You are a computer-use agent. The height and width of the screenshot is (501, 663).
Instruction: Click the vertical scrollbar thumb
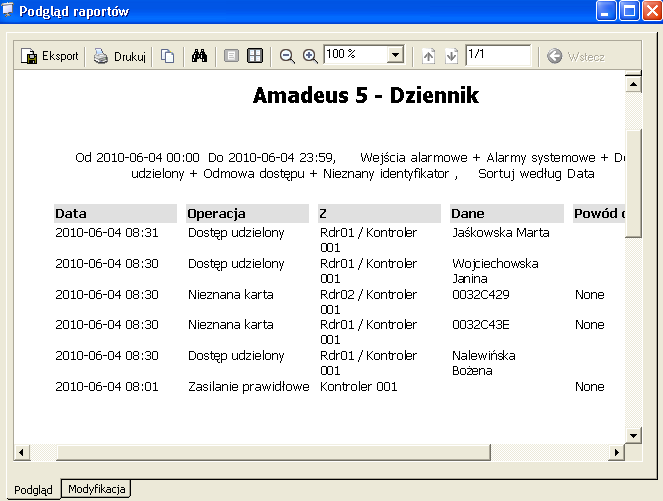click(633, 183)
